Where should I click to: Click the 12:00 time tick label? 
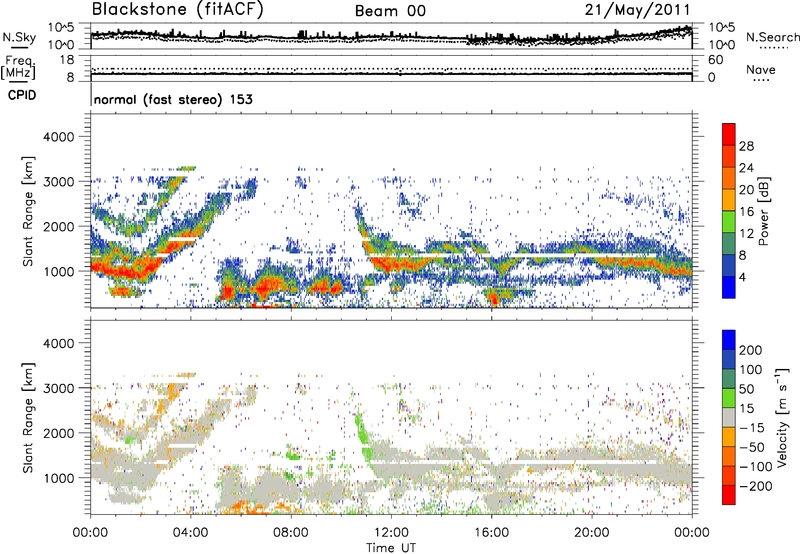tap(391, 533)
